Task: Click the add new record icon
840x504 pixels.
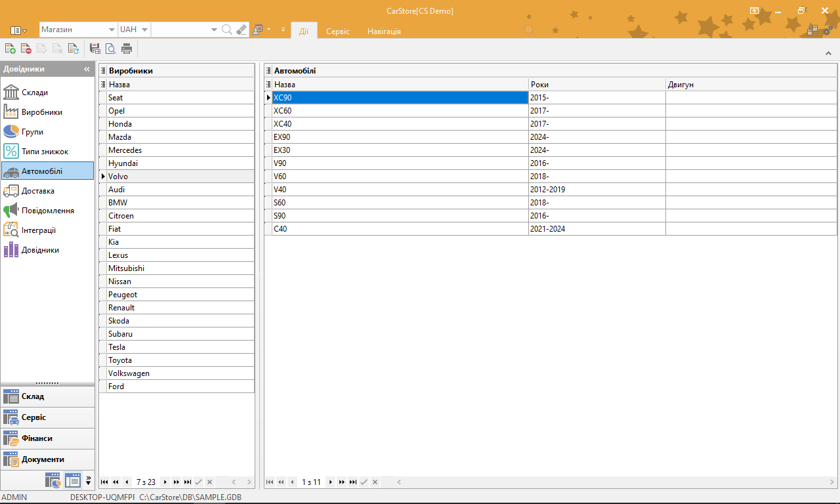Action: point(10,48)
